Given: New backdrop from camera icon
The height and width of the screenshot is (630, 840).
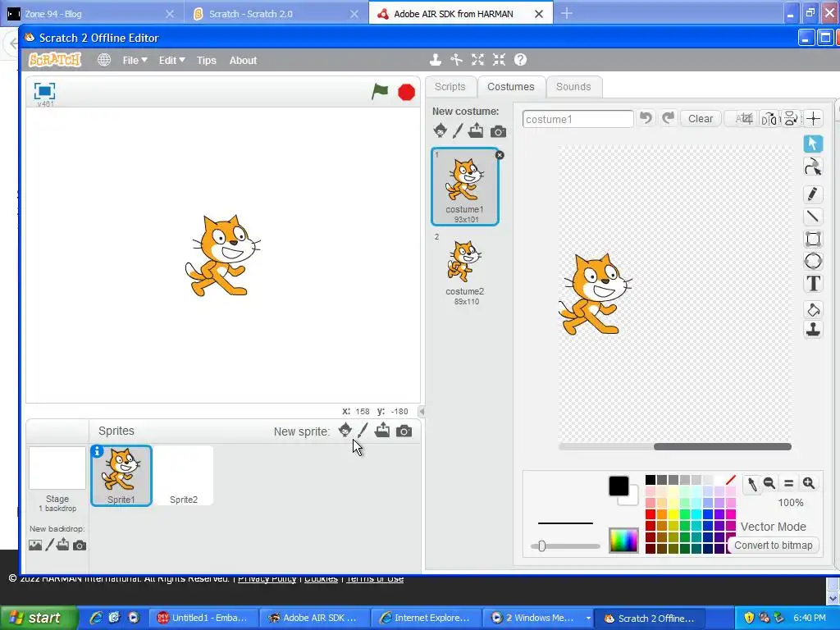Looking at the screenshot, I should (x=80, y=546).
